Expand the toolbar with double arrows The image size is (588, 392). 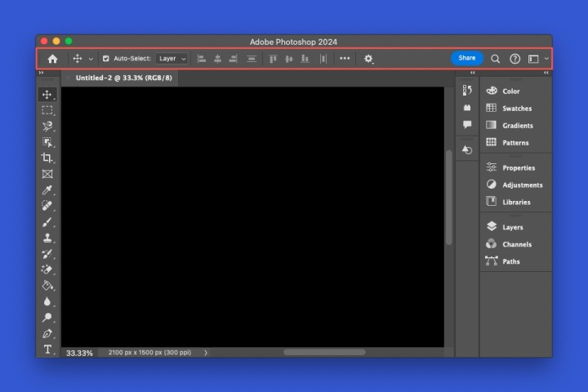point(42,73)
